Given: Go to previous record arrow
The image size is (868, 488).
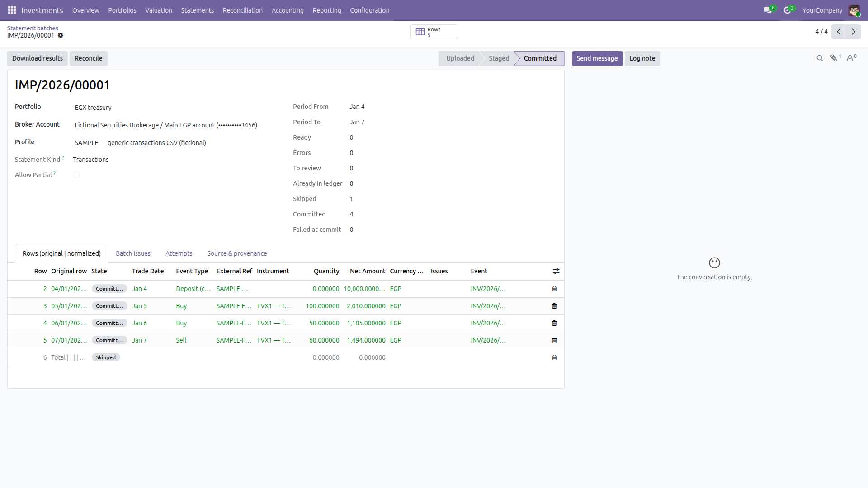Looking at the screenshot, I should pos(839,32).
